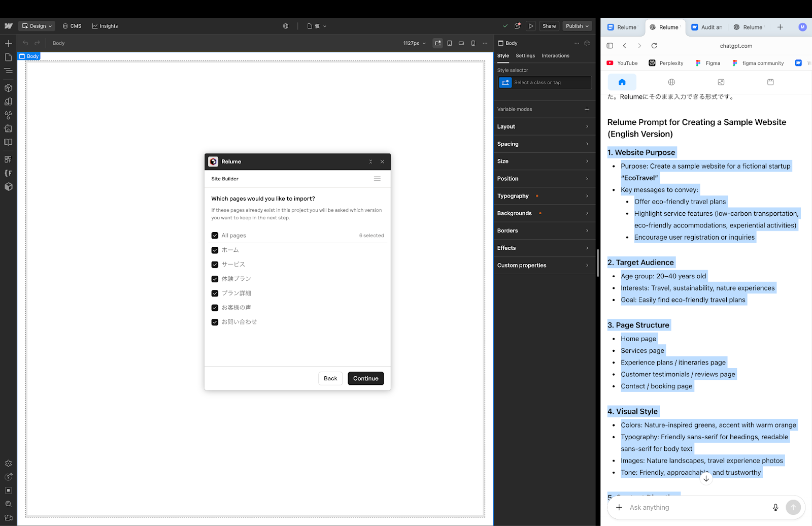812x526 pixels.
Task: Open the Style selectors panel
Action: pyautogui.click(x=9, y=102)
